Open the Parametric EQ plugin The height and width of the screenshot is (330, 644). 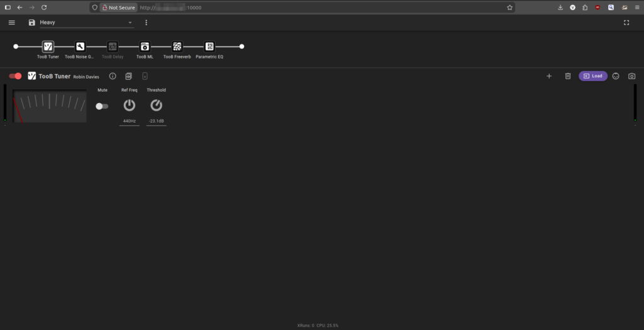(209, 47)
